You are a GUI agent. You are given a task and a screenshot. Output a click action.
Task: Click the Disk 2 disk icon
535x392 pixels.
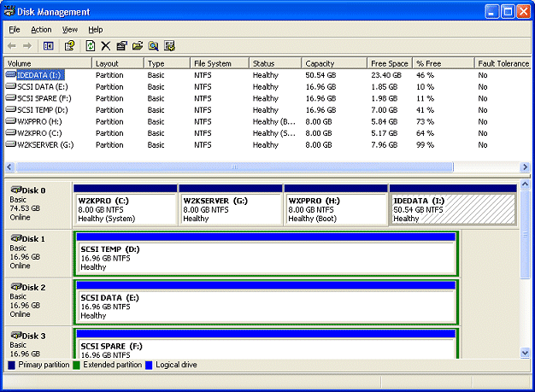tap(15, 286)
